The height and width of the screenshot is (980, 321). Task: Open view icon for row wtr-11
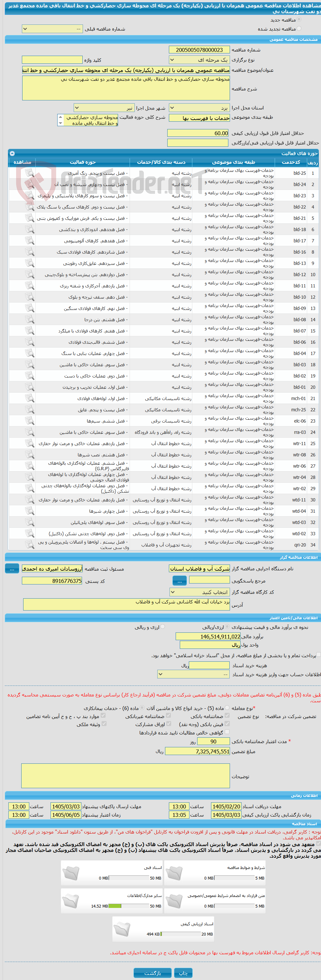tap(30, 443)
